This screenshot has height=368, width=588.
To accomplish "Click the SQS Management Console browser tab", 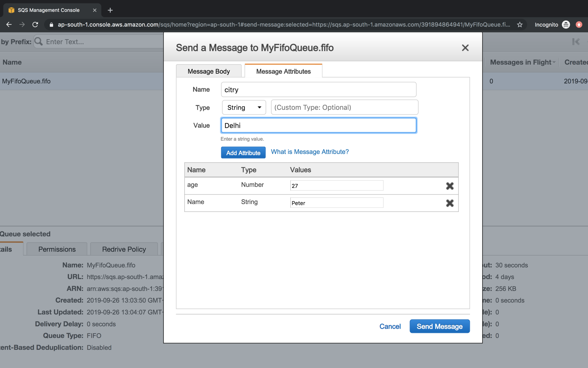I will [52, 10].
